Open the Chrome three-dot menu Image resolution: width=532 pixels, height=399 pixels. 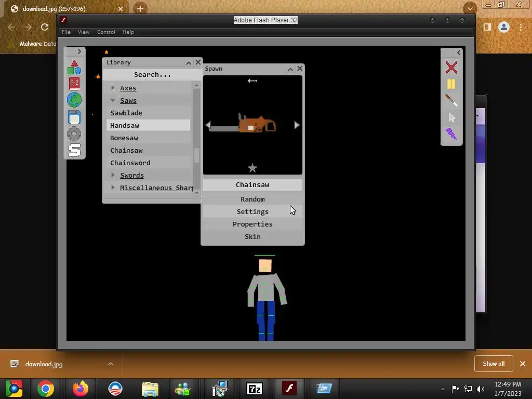(521, 27)
